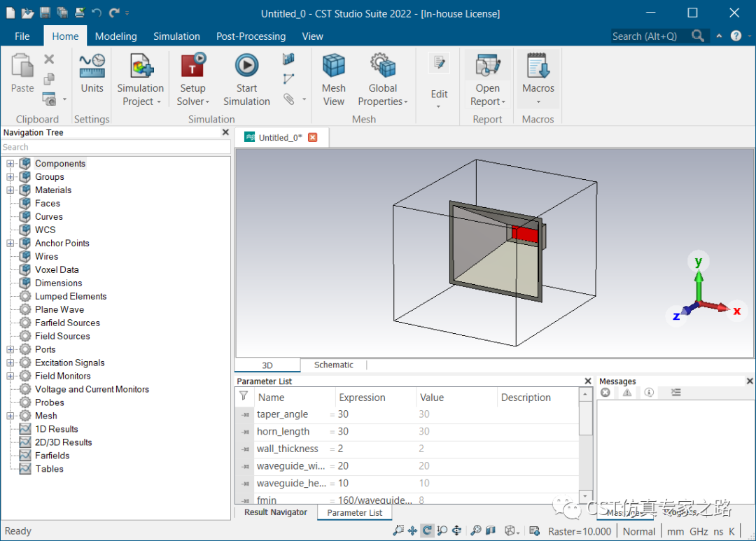Toggle info messages filter in Messages panel
756x541 pixels.
click(649, 393)
